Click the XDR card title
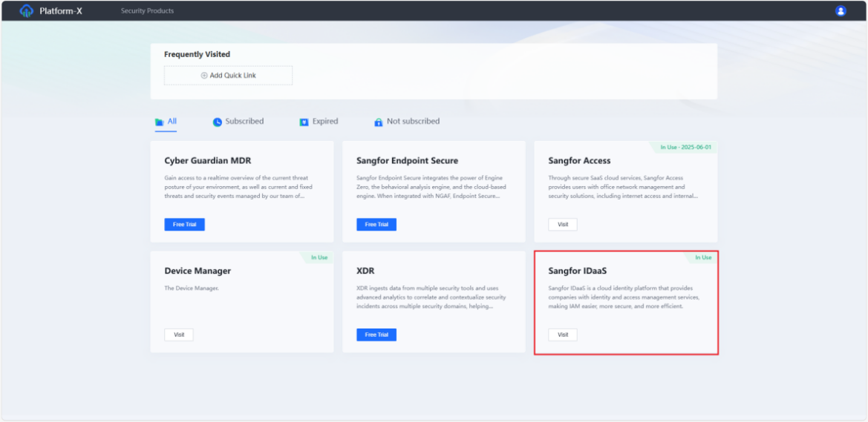The width and height of the screenshot is (868, 422). 366,271
